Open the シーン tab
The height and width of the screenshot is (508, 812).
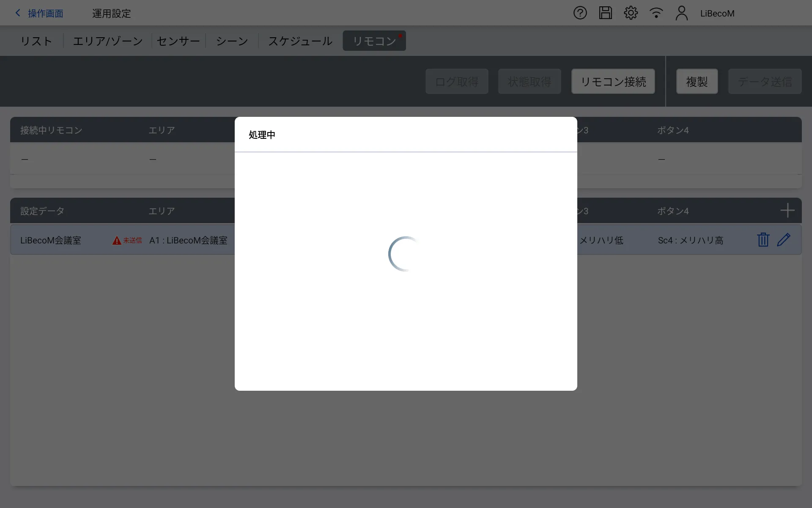tap(232, 41)
